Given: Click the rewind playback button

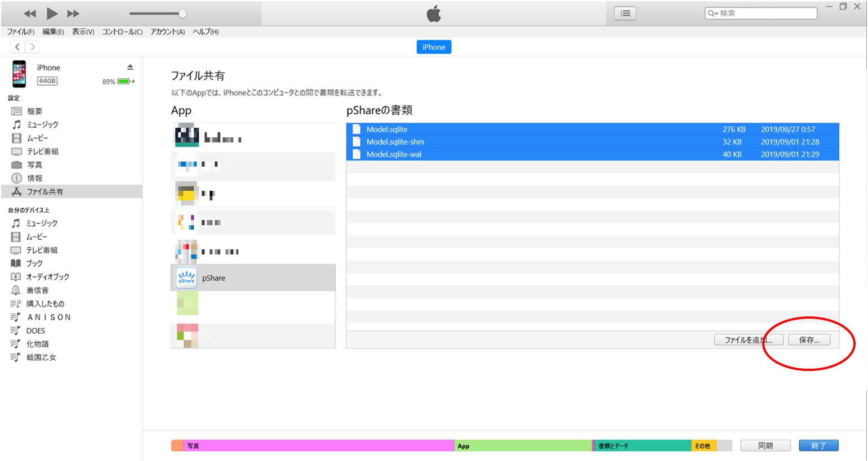Looking at the screenshot, I should [30, 14].
